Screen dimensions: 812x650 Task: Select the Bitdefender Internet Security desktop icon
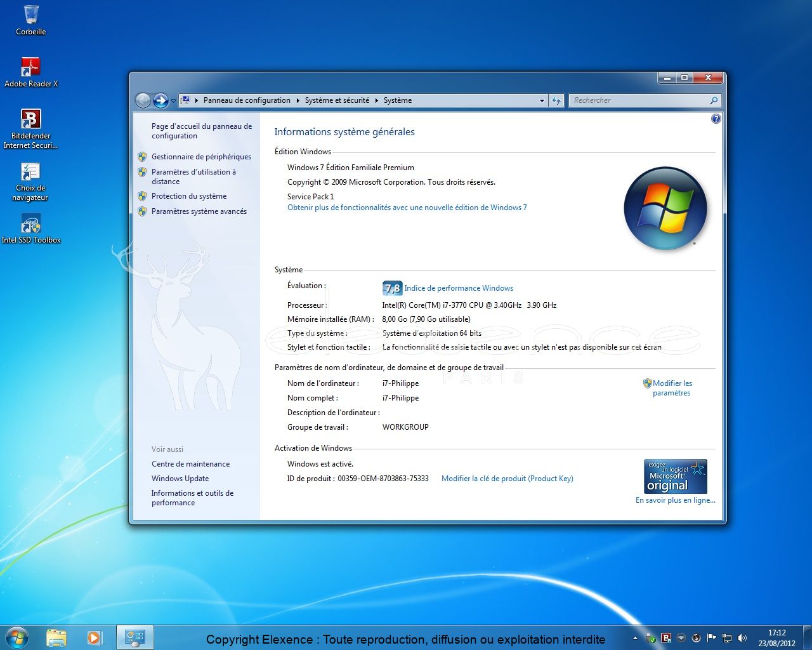point(30,129)
